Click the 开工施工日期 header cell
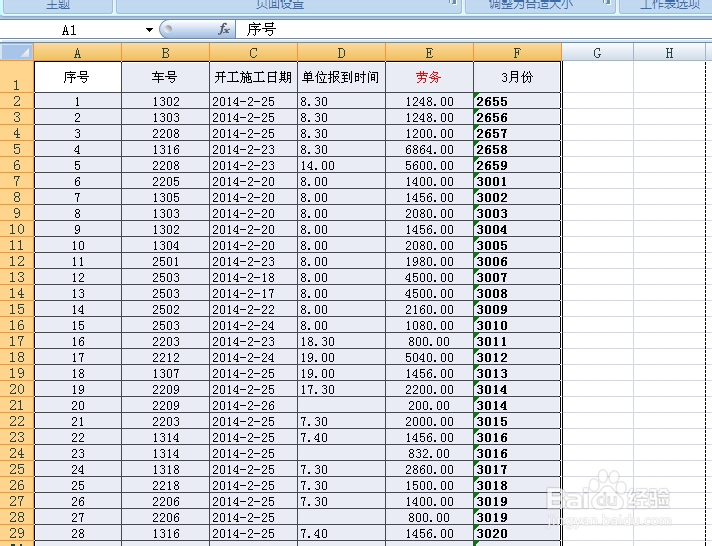 253,77
